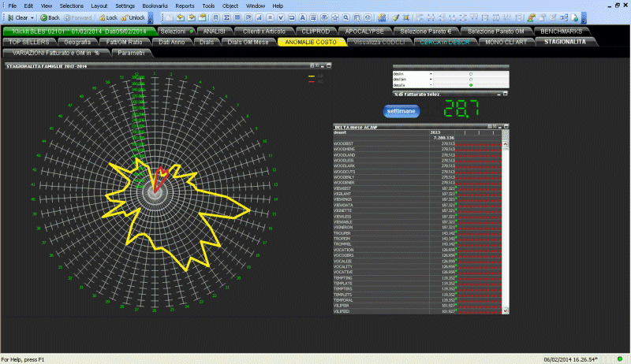This screenshot has height=364, width=631.
Task: Open the Parametri sheet tab
Action: 131,53
